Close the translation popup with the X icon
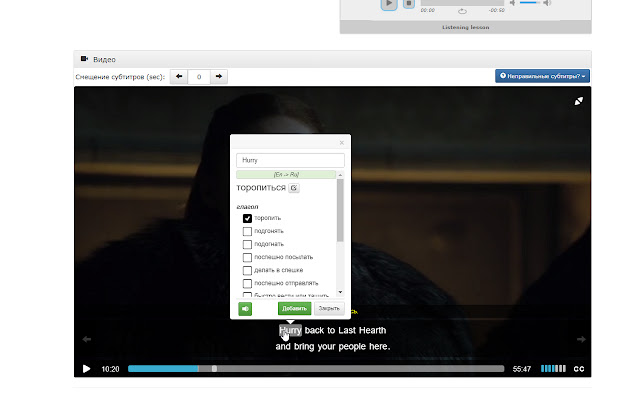 [x=341, y=142]
